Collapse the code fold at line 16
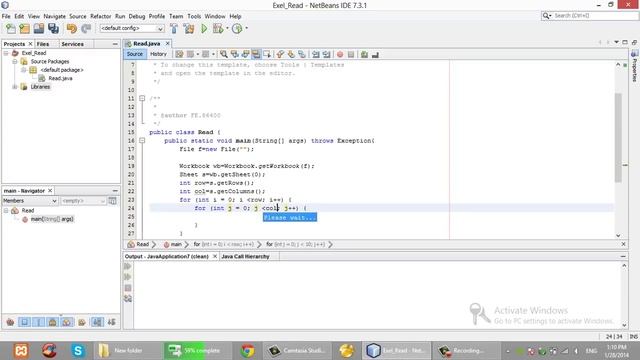640x360 pixels. (x=142, y=140)
